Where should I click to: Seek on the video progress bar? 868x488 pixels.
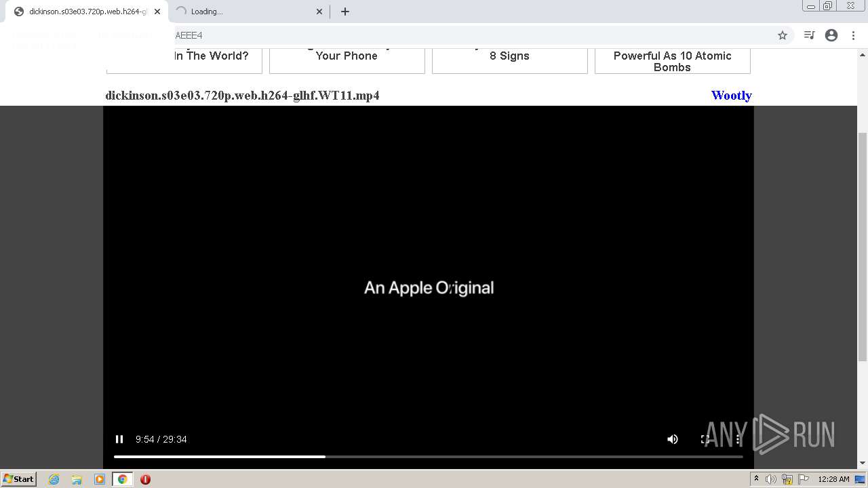[x=428, y=457]
